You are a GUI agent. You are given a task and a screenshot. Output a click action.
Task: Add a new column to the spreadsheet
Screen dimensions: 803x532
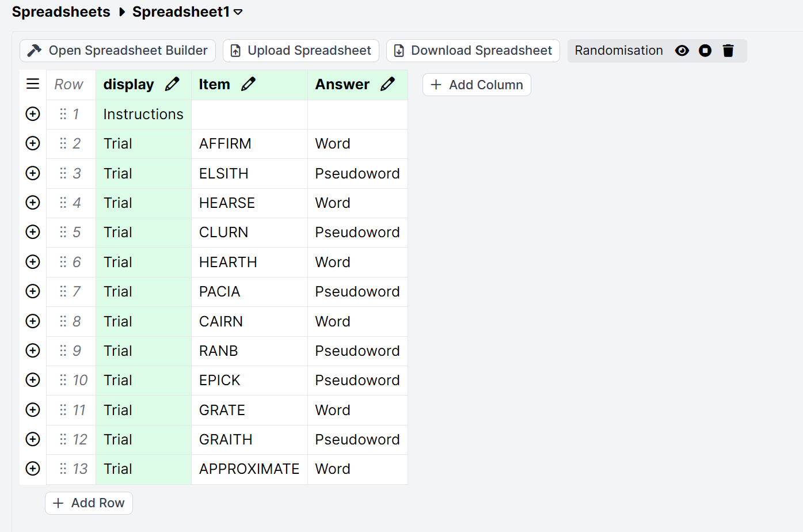click(x=477, y=85)
